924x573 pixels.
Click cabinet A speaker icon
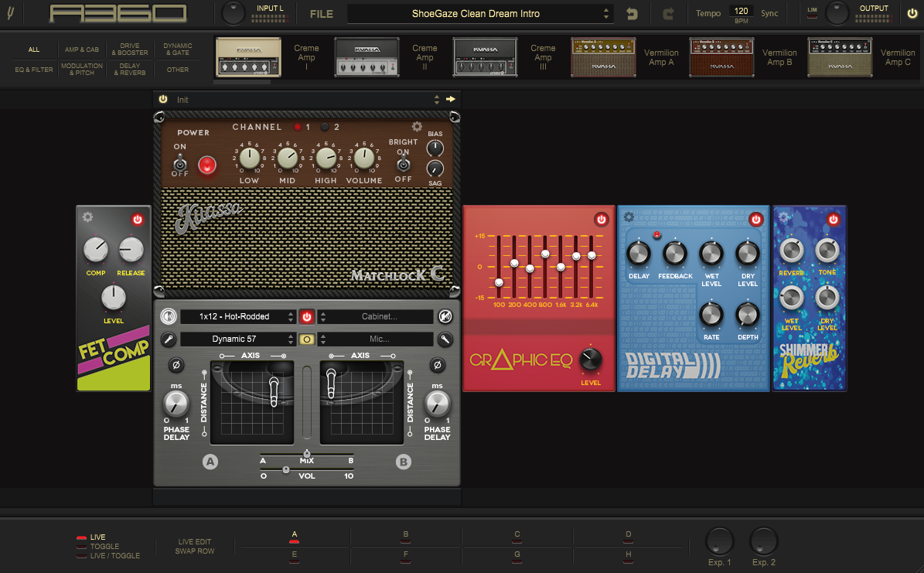pyautogui.click(x=169, y=316)
